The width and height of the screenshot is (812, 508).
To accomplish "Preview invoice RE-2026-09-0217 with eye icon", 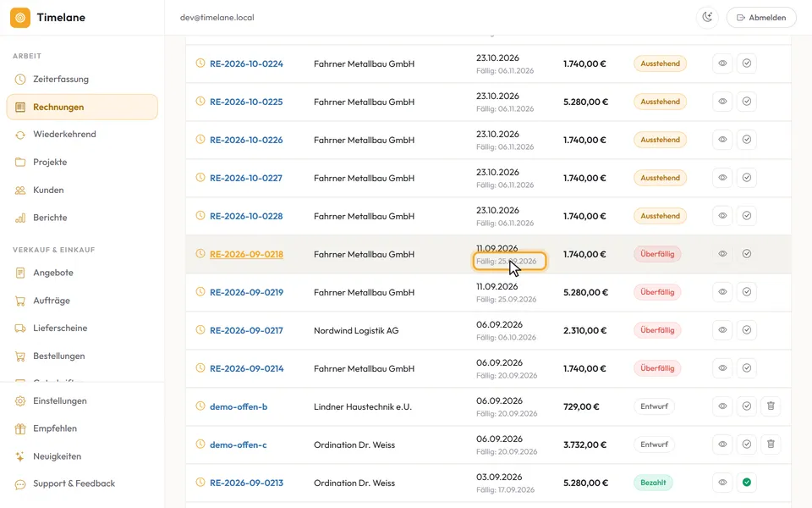I will (722, 330).
